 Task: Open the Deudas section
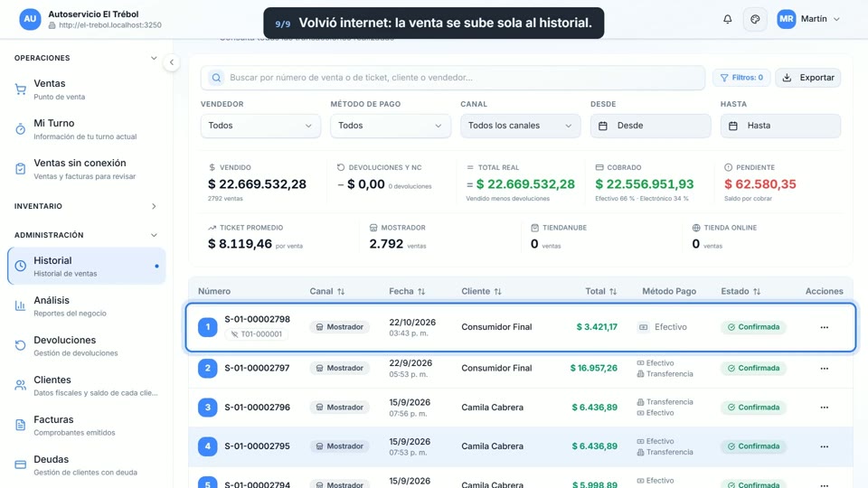87,465
